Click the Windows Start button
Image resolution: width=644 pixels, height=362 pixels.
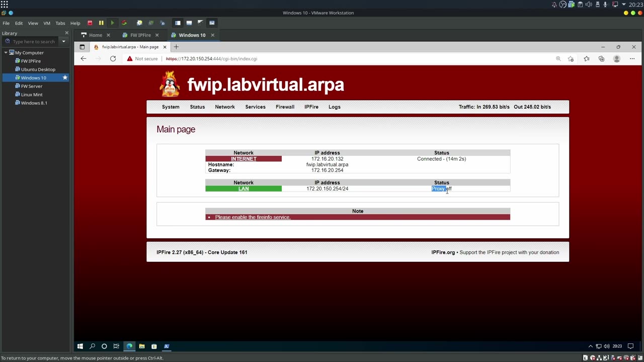click(x=80, y=346)
